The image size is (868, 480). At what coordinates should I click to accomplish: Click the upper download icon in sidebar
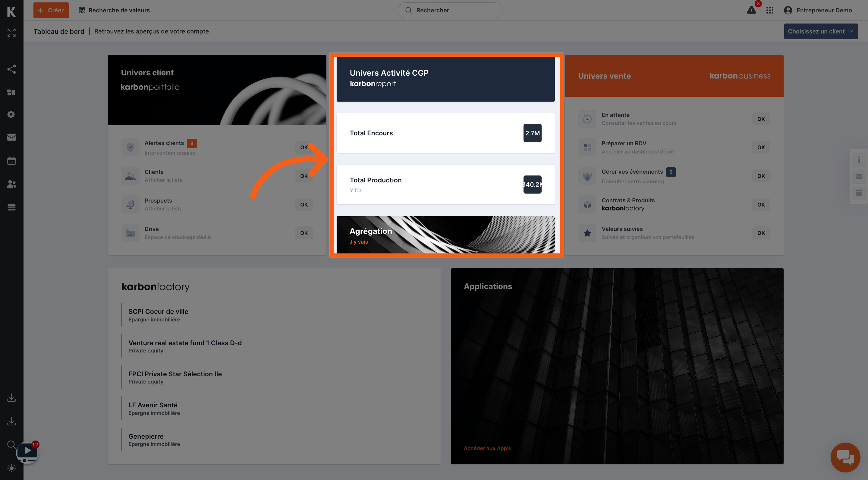click(11, 398)
